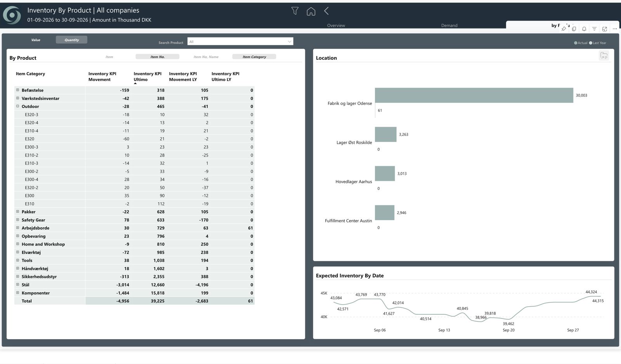Select the Hovedlager Aarhus bar
Image resolution: width=621 pixels, height=364 pixels.
(x=385, y=174)
